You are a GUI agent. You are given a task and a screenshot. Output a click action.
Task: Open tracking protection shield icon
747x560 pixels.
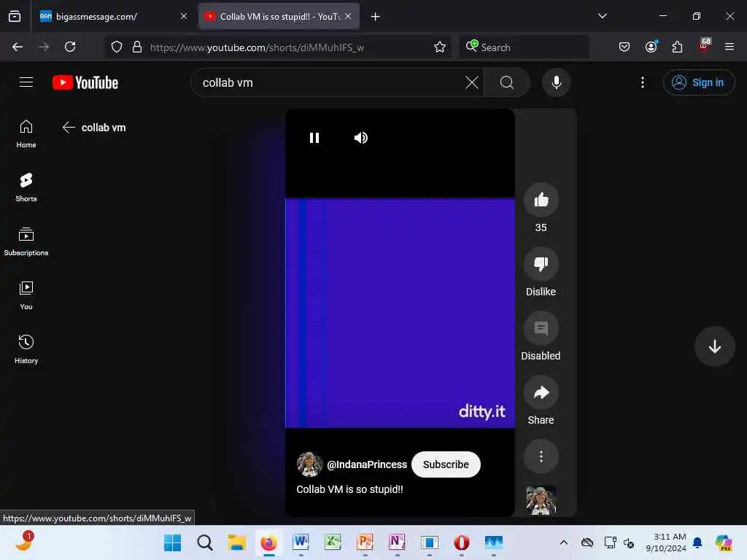pyautogui.click(x=117, y=47)
